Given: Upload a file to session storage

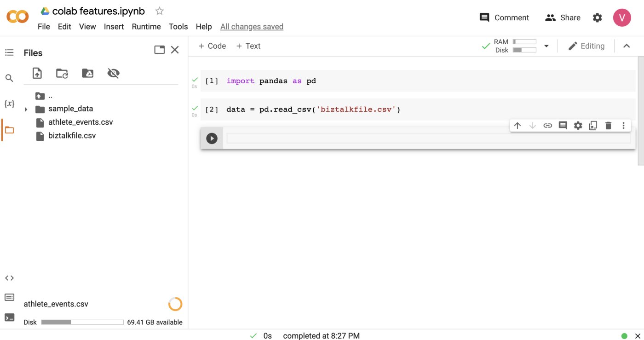Looking at the screenshot, I should coord(37,73).
